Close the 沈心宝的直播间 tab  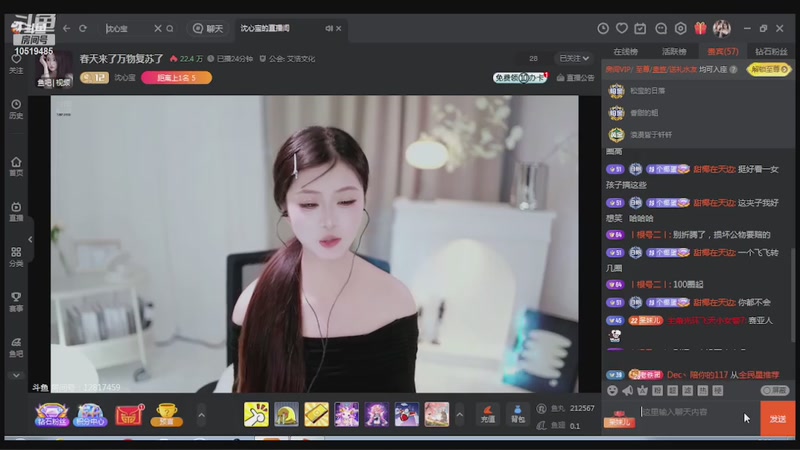339,29
